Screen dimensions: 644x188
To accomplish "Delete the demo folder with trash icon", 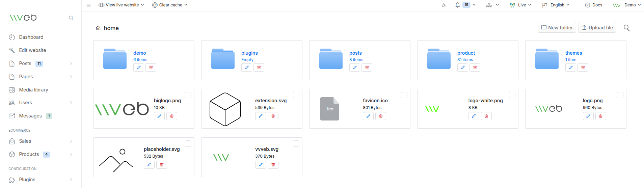I will click(x=151, y=68).
